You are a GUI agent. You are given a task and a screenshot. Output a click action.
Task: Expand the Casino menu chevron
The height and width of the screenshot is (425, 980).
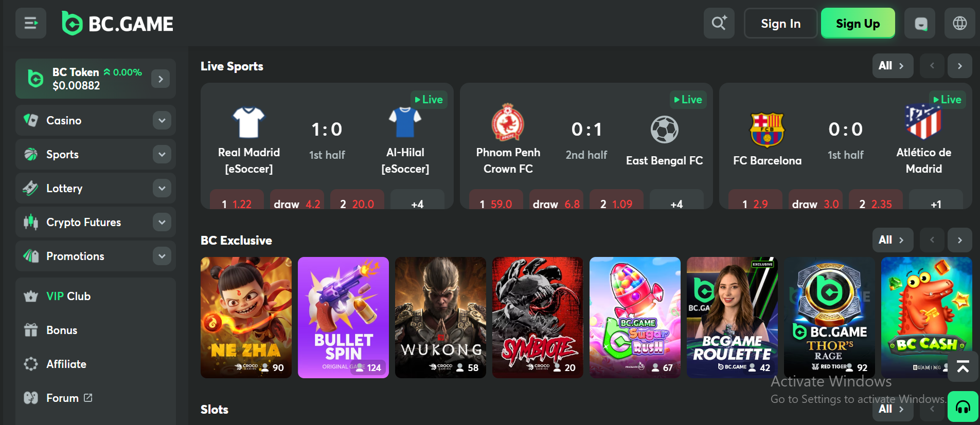tap(162, 120)
